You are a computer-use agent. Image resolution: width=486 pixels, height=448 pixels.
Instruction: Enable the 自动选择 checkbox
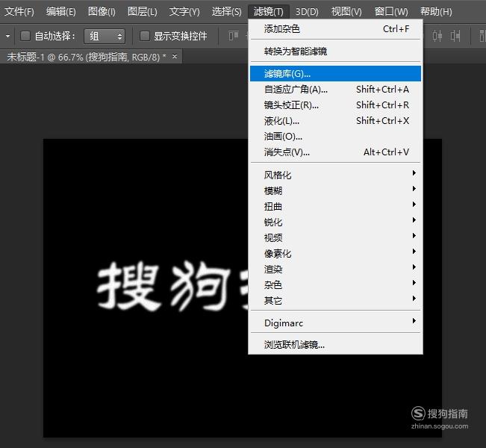coord(25,36)
